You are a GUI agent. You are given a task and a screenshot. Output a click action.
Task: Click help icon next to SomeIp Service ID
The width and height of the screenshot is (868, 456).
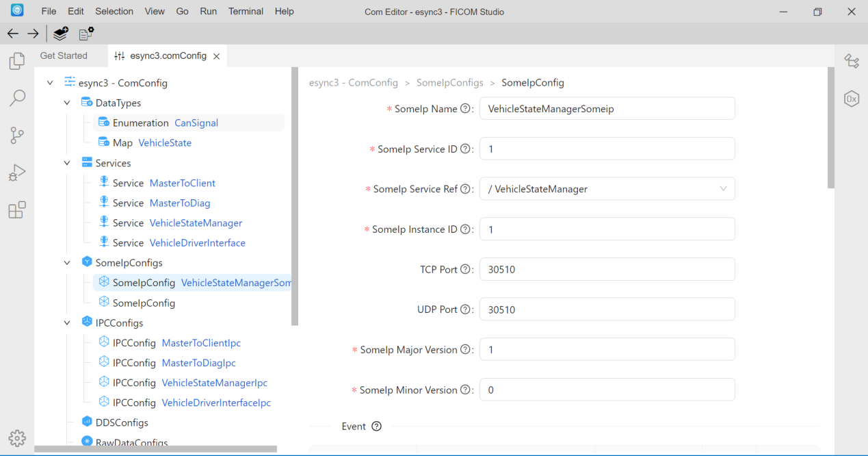(x=466, y=149)
